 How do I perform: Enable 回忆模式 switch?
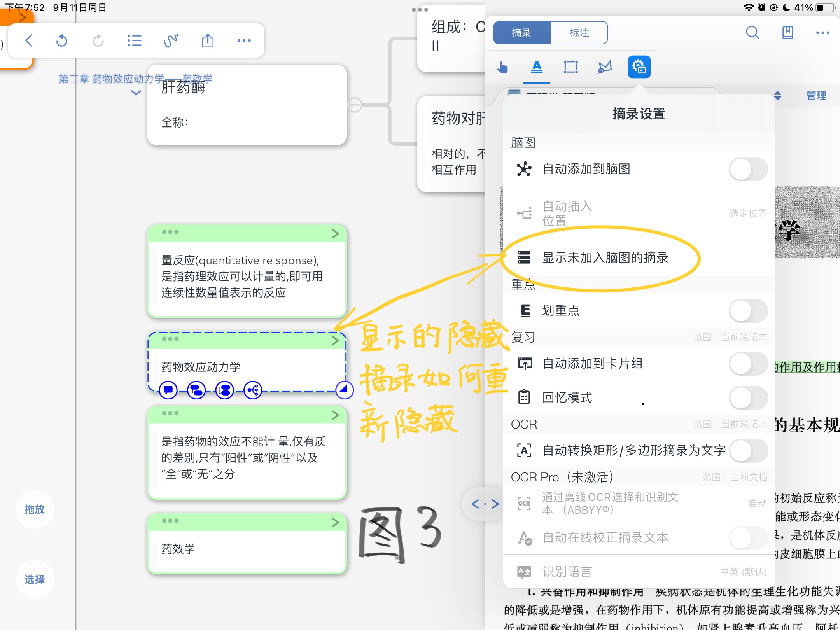coord(748,398)
